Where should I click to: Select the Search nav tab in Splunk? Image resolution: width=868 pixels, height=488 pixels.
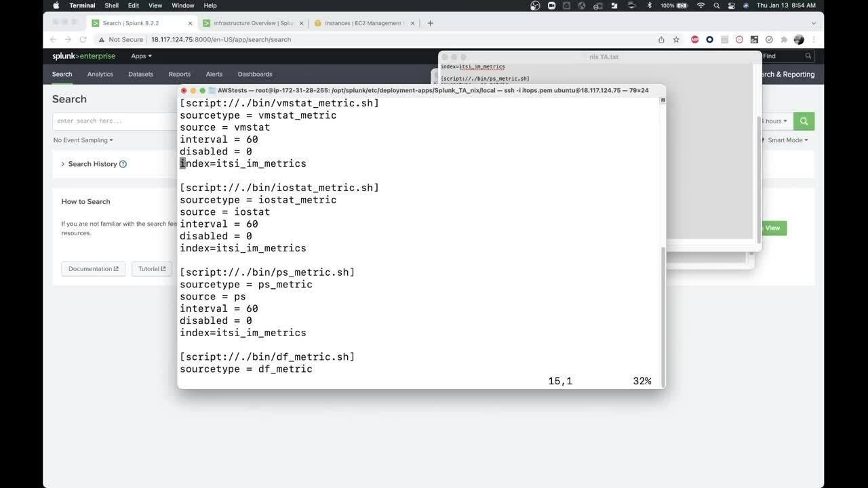coord(62,74)
